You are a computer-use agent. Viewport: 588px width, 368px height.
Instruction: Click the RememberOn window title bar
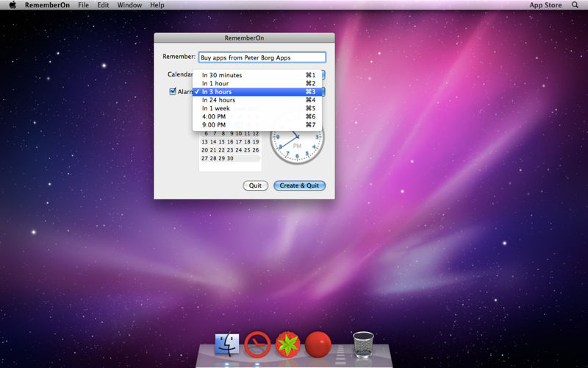(x=244, y=38)
